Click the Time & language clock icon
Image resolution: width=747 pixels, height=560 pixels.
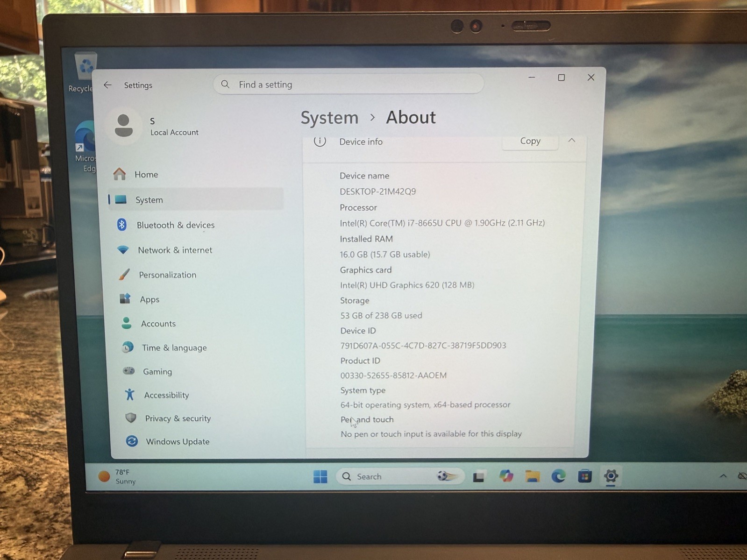127,347
